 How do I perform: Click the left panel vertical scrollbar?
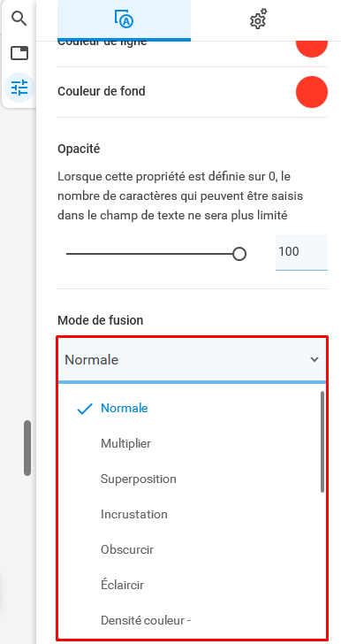pyautogui.click(x=27, y=448)
